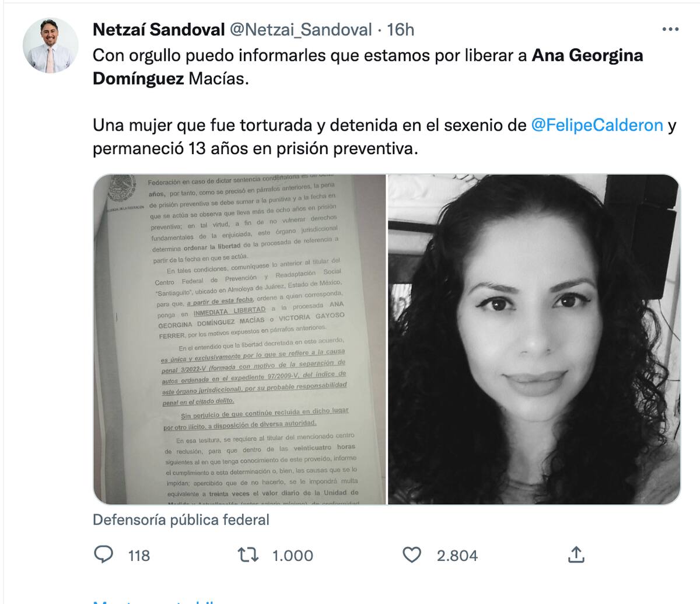Click the 1.000 retweets count
Screen dimensions: 700x604
coord(293,556)
